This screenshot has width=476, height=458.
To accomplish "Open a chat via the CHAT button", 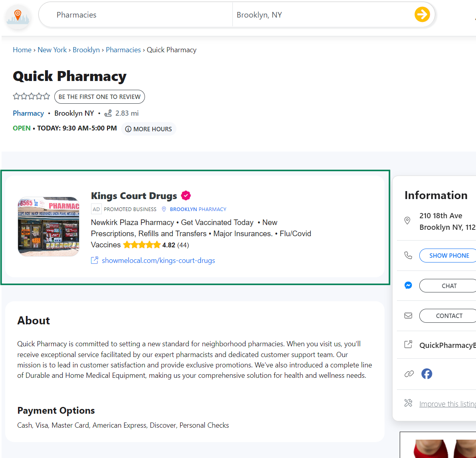I will (448, 285).
